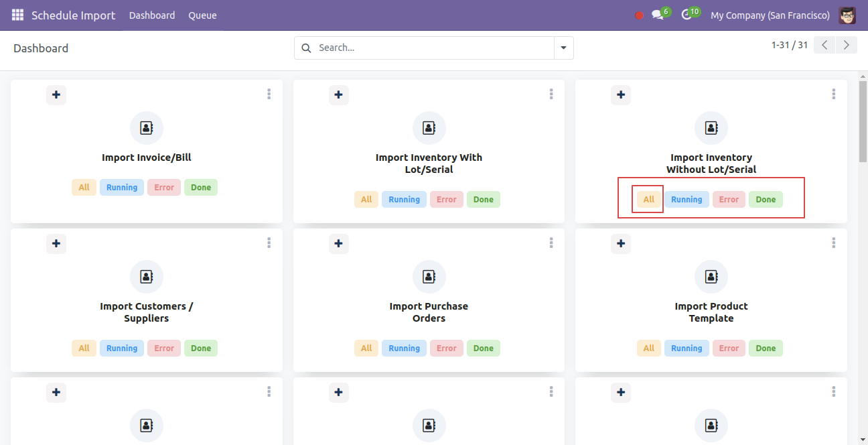Open the three-dot menu on Import Inventory Without Lot/Serial card

click(834, 94)
